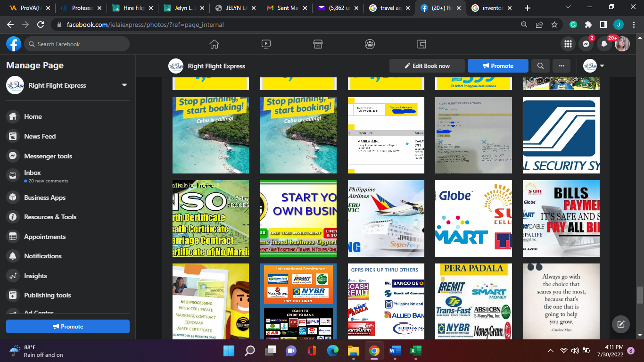The height and width of the screenshot is (362, 644).
Task: Open Gaming icon in top bar
Action: (421, 44)
